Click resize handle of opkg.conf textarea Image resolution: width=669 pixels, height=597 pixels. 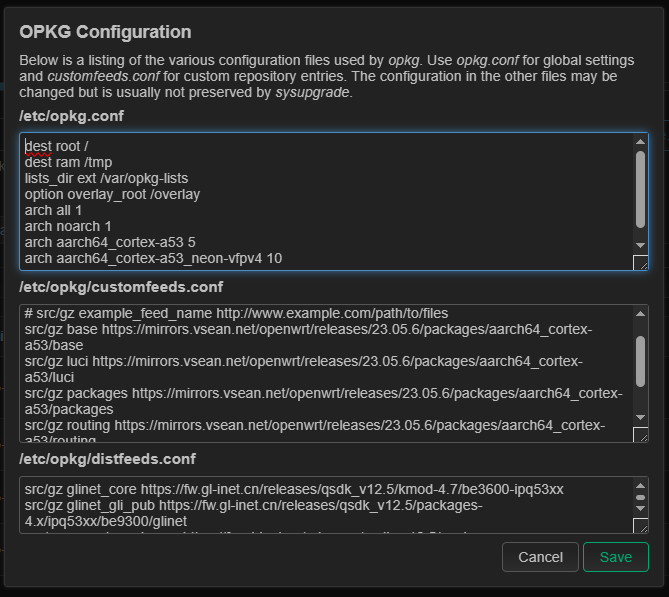coord(640,263)
